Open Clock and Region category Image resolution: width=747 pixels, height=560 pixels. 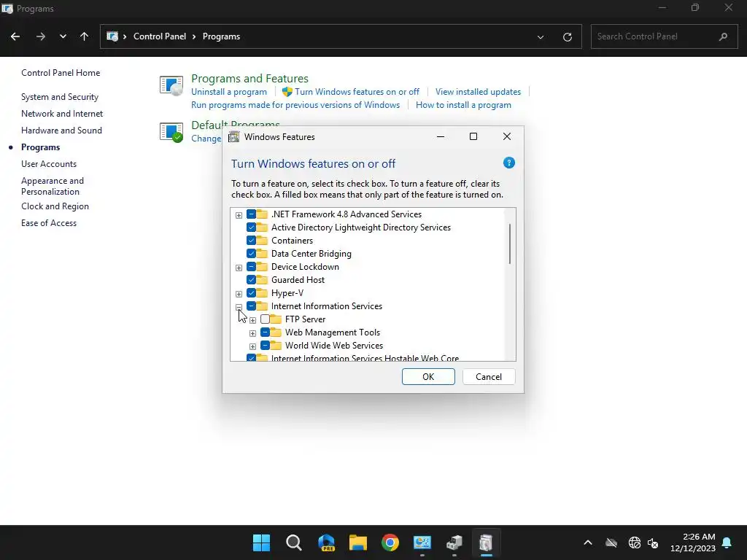point(55,206)
